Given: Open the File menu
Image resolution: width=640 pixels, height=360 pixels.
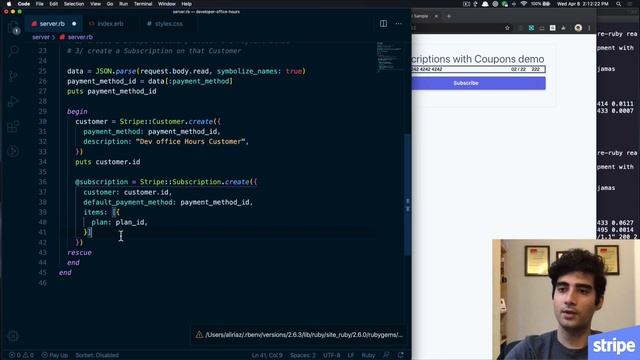Looking at the screenshot, I should click(x=40, y=4).
